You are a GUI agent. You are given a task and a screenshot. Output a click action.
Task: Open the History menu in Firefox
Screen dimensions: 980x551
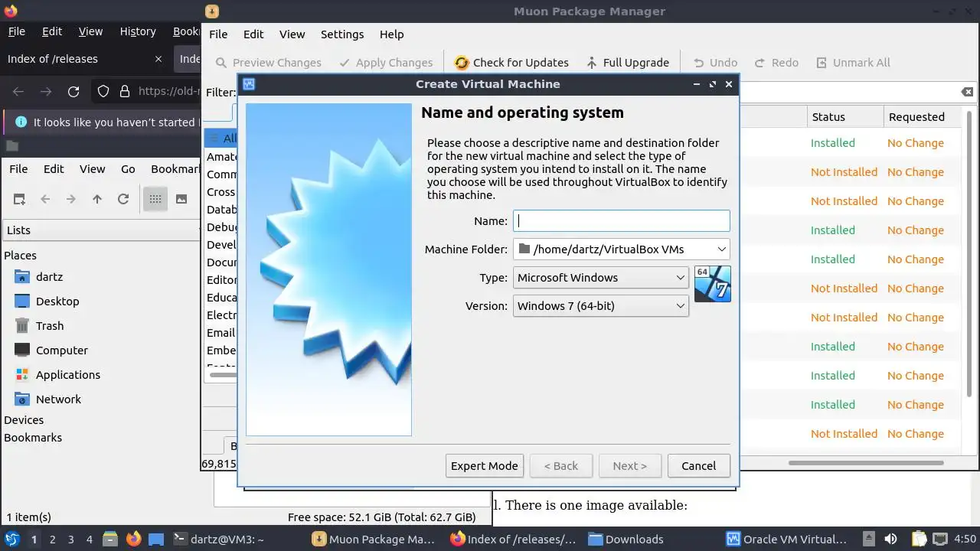pyautogui.click(x=138, y=31)
